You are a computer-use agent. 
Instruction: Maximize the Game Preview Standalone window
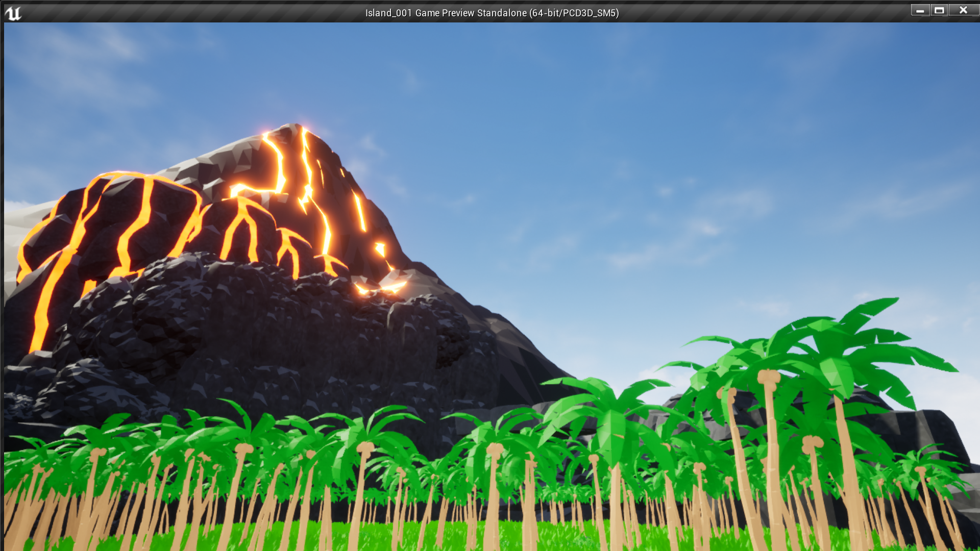pyautogui.click(x=939, y=10)
